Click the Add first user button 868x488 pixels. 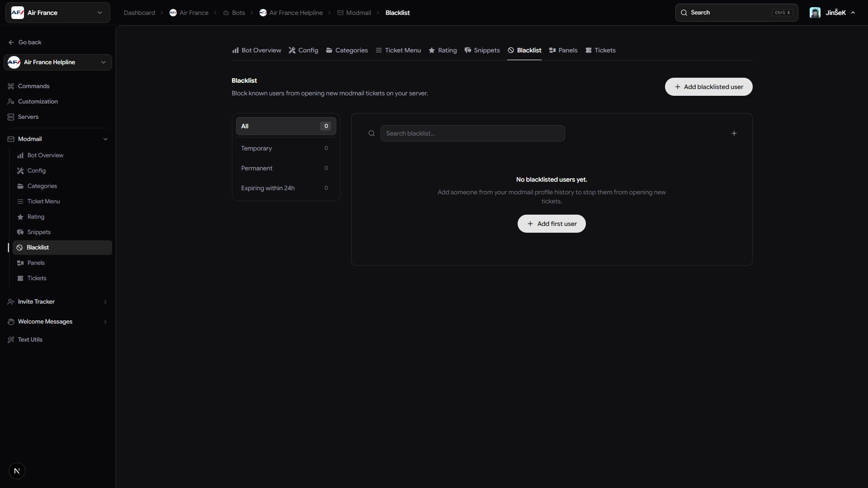(552, 224)
